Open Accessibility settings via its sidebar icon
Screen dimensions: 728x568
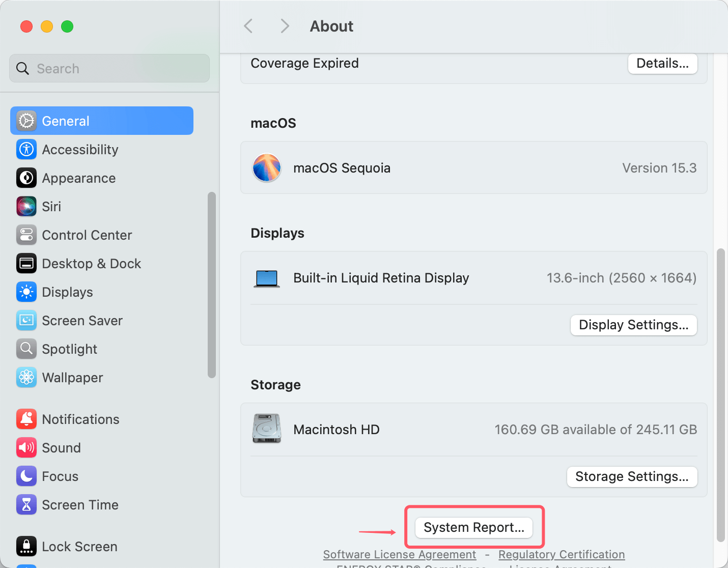click(26, 149)
